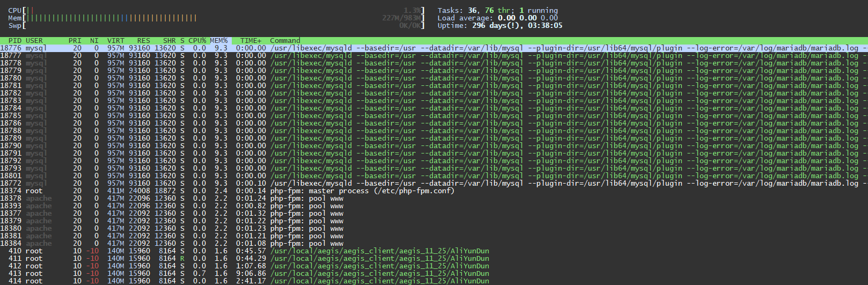This screenshot has height=285, width=868.
Task: Select mysqld main process PID 18772
Action: tap(434, 184)
